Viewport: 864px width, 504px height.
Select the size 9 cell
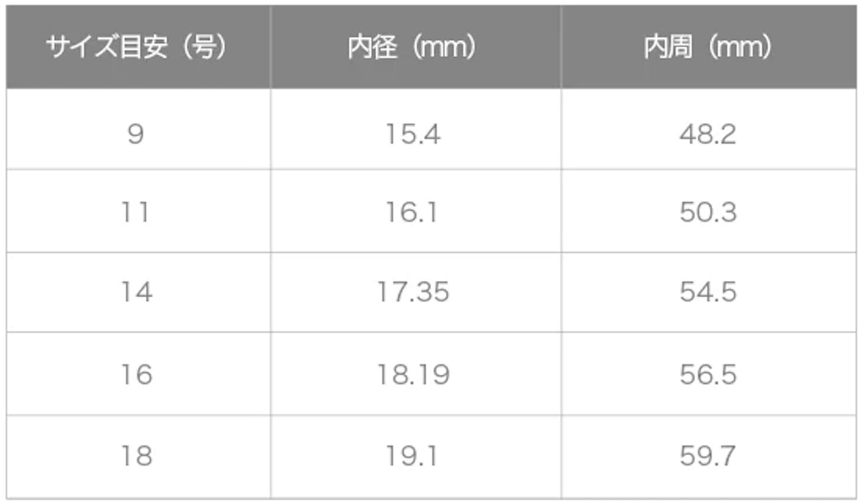coord(138,129)
